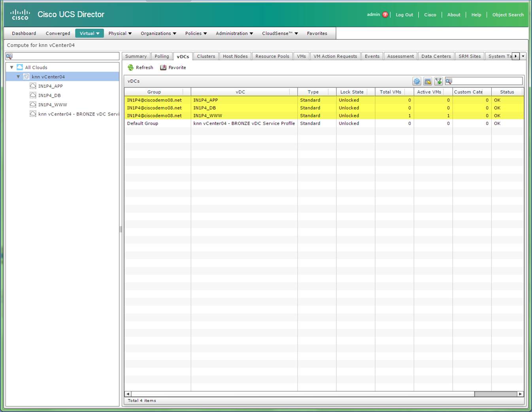Click the BRONZE vDC icon in tree

click(33, 114)
